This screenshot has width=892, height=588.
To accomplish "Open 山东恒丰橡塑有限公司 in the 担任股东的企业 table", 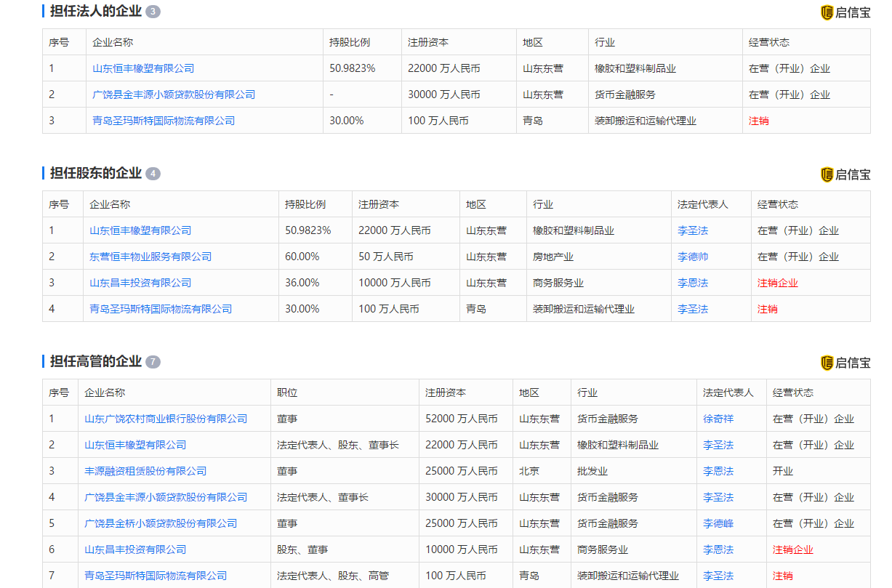I will point(140,230).
